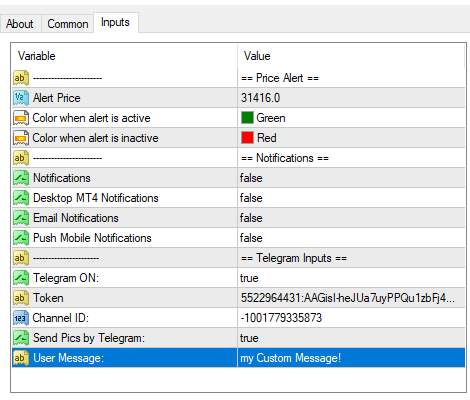Viewport: 470px width, 400px height.
Task: Edit the Token value field
Action: [x=351, y=298]
